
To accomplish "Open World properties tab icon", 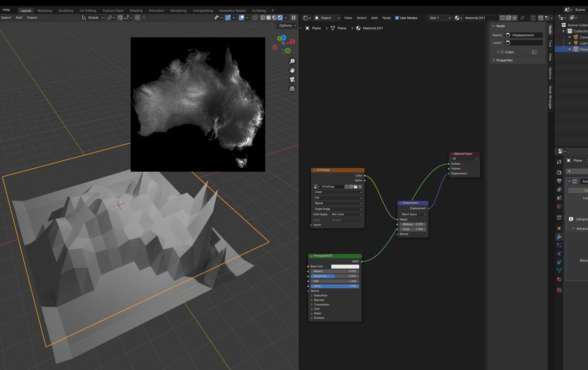I will click(559, 206).
